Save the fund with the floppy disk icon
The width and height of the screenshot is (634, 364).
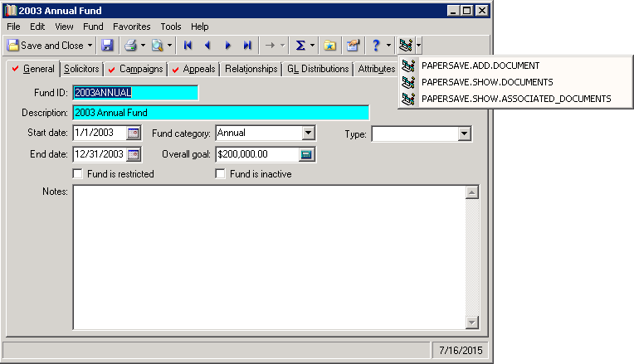(107, 46)
